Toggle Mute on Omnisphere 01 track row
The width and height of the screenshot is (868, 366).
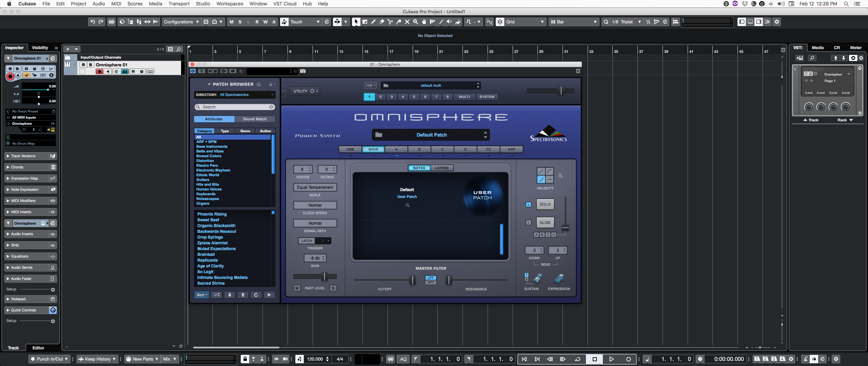tap(83, 65)
